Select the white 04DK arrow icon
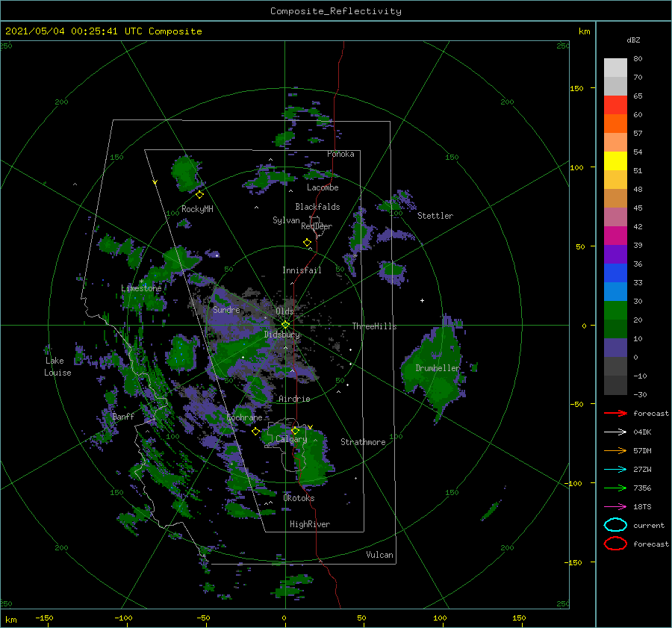The image size is (672, 628). pyautogui.click(x=615, y=432)
